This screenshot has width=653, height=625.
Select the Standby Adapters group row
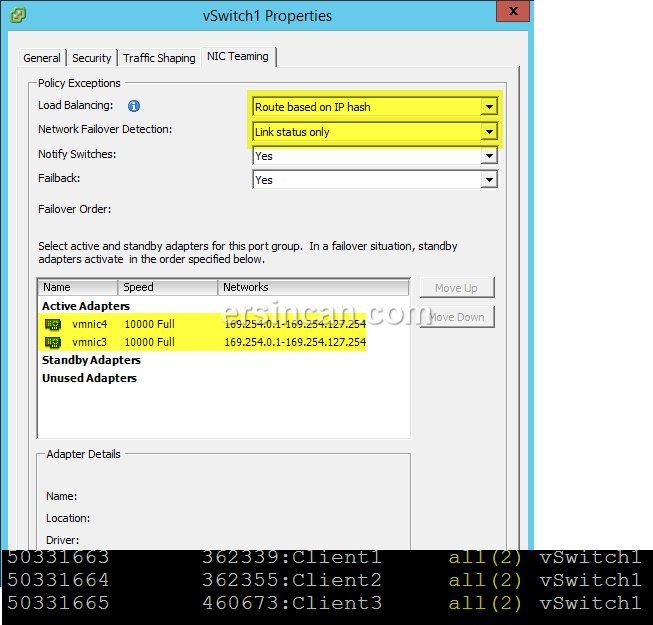pos(91,360)
